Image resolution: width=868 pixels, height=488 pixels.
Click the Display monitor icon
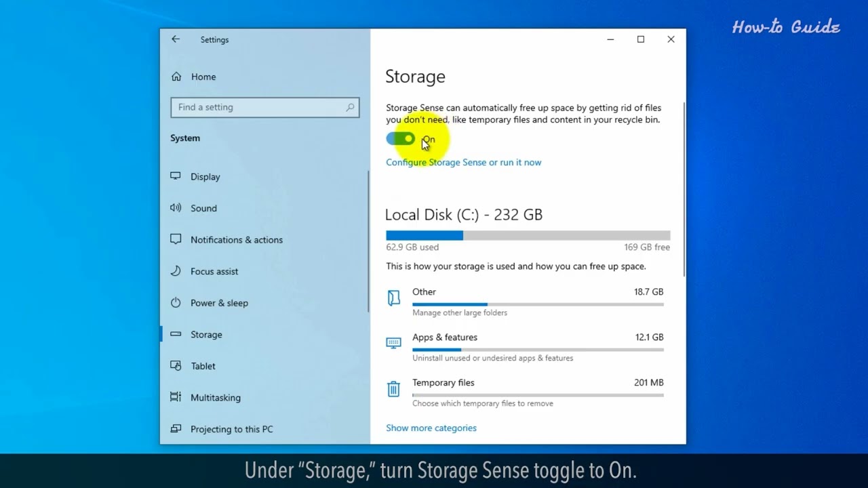(176, 176)
